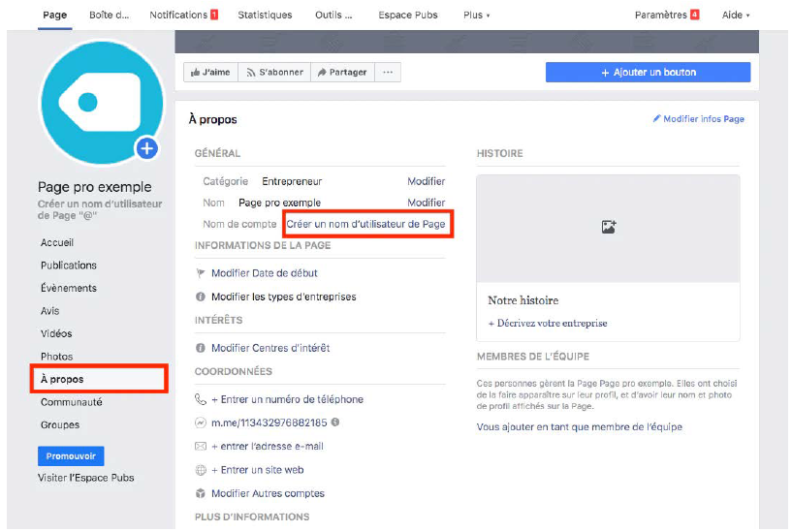Click the J'aime button
This screenshot has width=792, height=532.
pyautogui.click(x=210, y=72)
